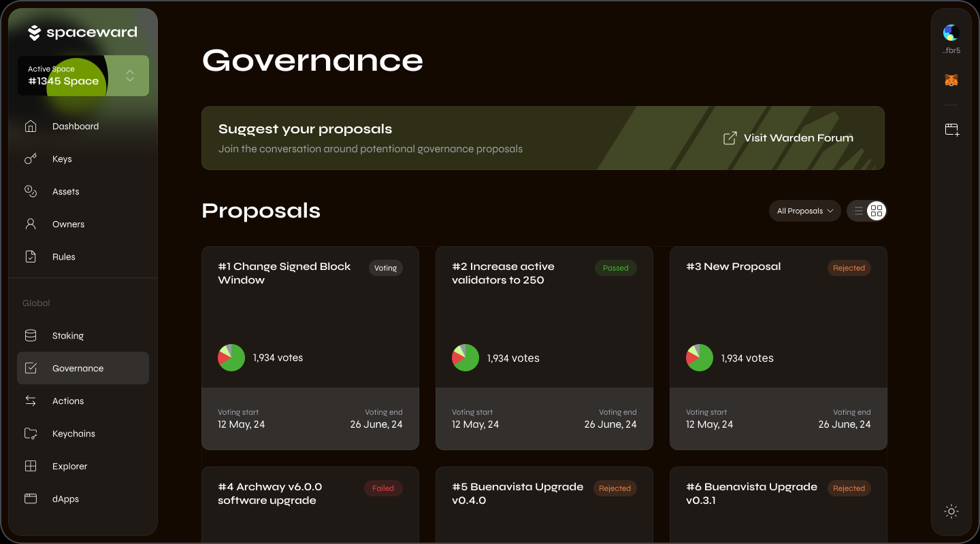Click the account avatar labeled fbr5
This screenshot has height=544, width=980.
click(951, 33)
